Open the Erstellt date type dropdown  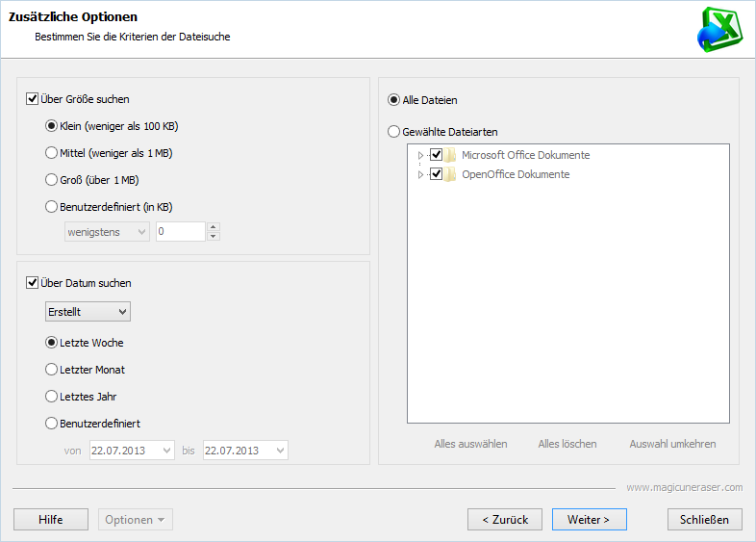tap(88, 312)
